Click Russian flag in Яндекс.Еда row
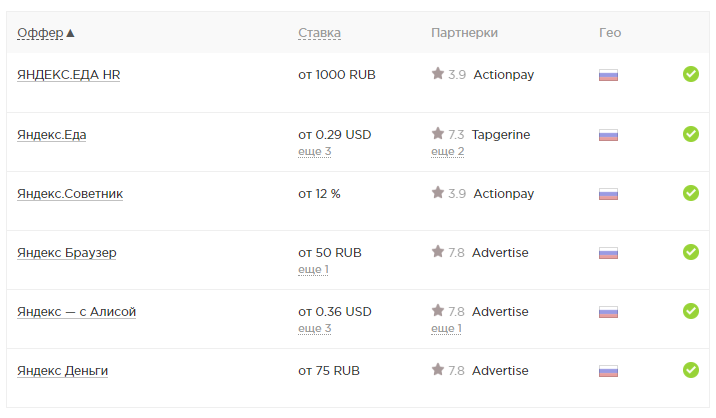 pyautogui.click(x=608, y=134)
